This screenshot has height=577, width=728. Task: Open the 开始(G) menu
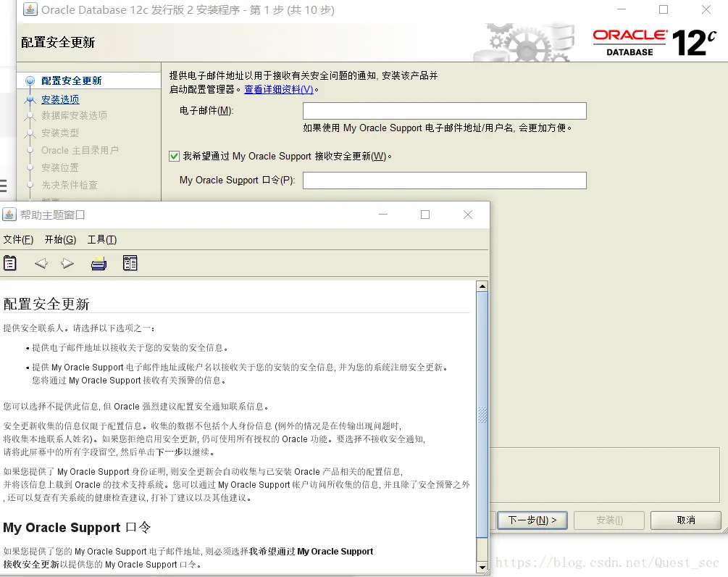coord(60,240)
